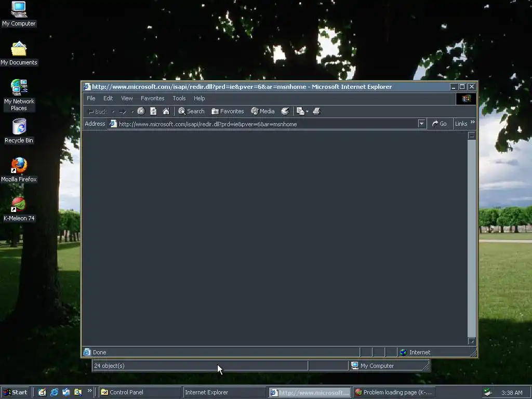
Task: Switch to the microsoft.com taskbar button
Action: [310, 392]
